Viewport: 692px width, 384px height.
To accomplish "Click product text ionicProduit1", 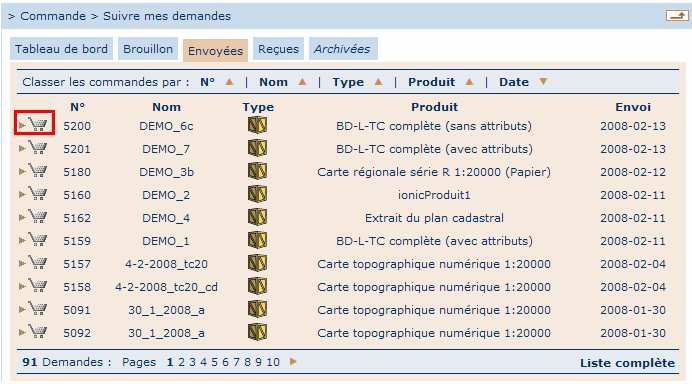I will (434, 195).
